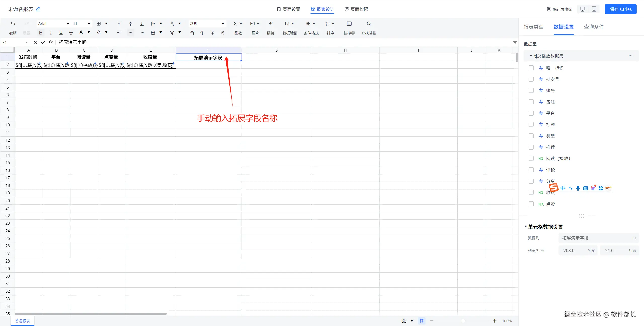Click the 保存为模板 button
Image resolution: width=644 pixels, height=326 pixels.
[x=559, y=9]
